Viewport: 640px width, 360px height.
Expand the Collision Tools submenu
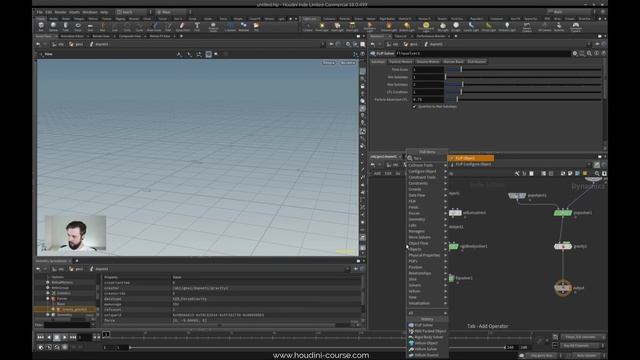point(427,165)
